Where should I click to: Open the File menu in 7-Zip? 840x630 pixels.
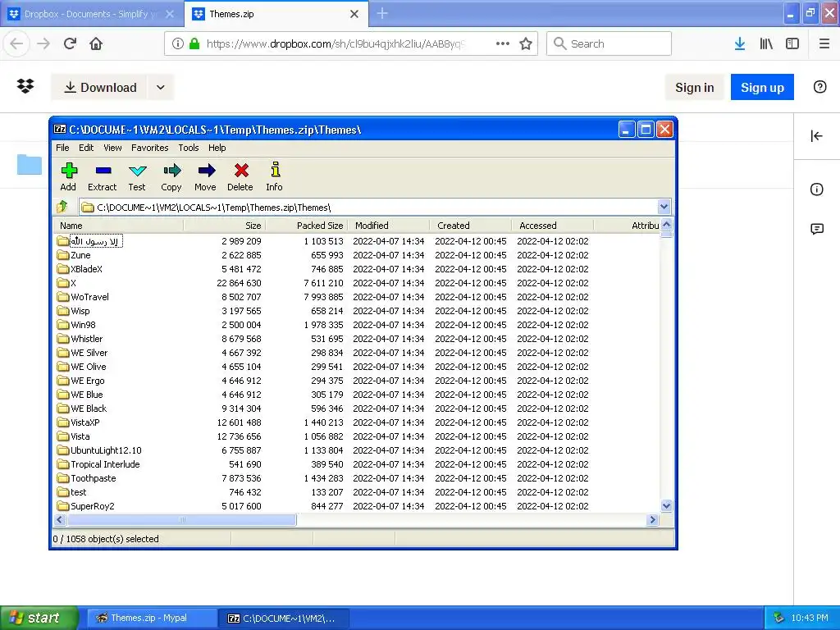pos(62,148)
